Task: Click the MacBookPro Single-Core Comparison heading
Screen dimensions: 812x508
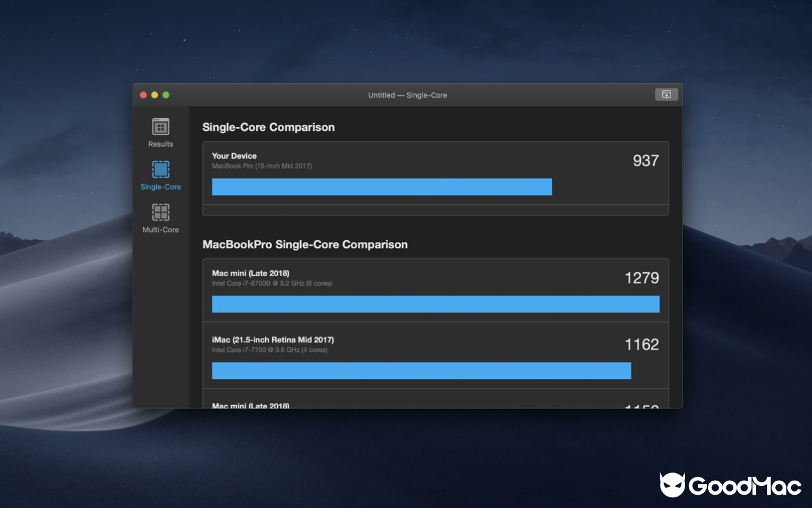Action: 305,244
